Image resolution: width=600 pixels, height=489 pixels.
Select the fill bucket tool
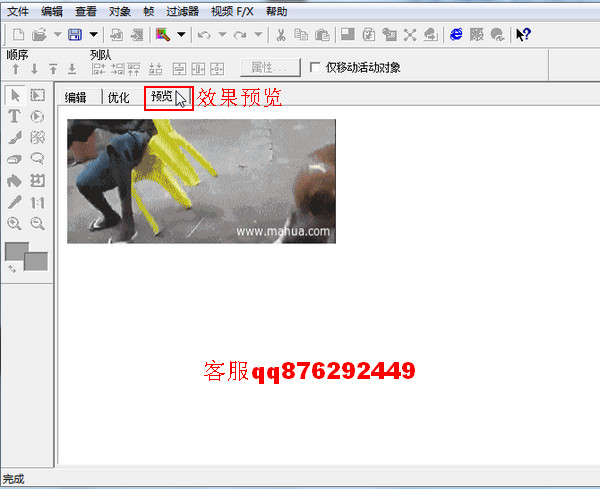[15, 181]
